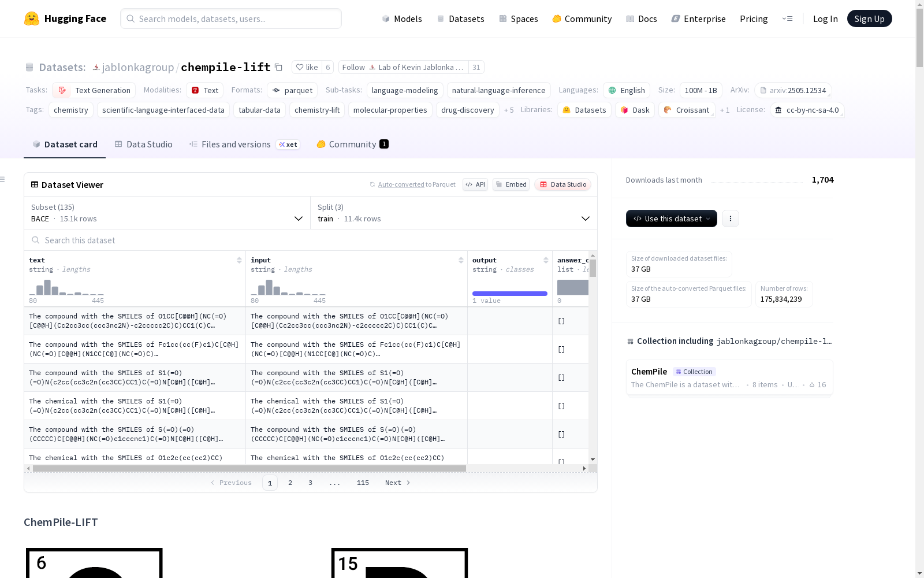Open the extra navigation menu icon
This screenshot has height=578, width=924.
coord(787,18)
